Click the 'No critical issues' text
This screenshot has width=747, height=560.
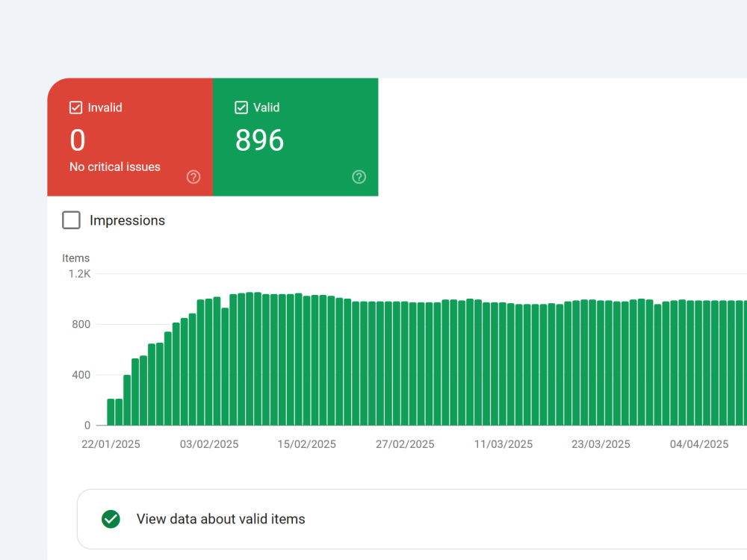(x=115, y=167)
